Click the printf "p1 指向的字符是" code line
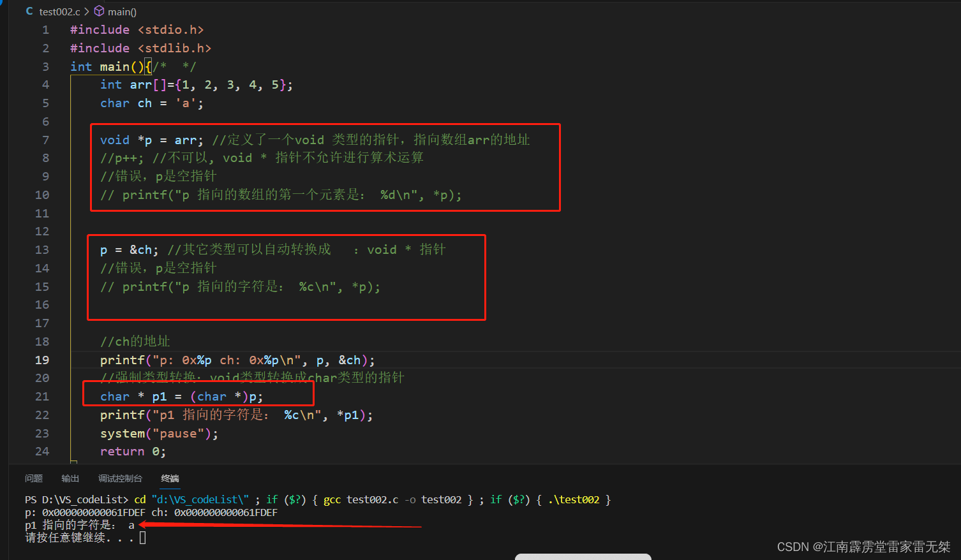This screenshot has height=560, width=961. (x=236, y=415)
